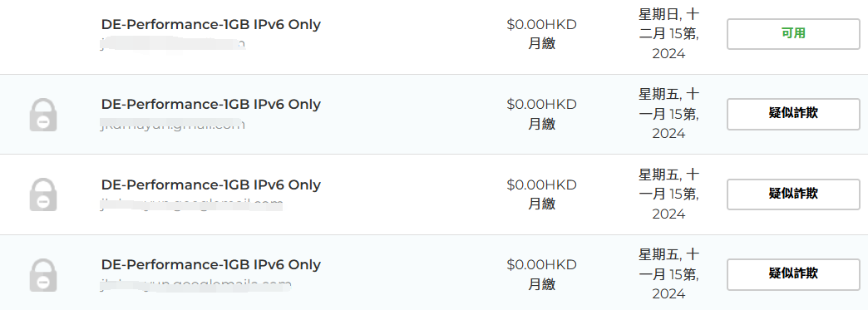The height and width of the screenshot is (310, 868).
Task: Click $0.00HKD 月繳 price of the 可用 service
Action: (541, 34)
